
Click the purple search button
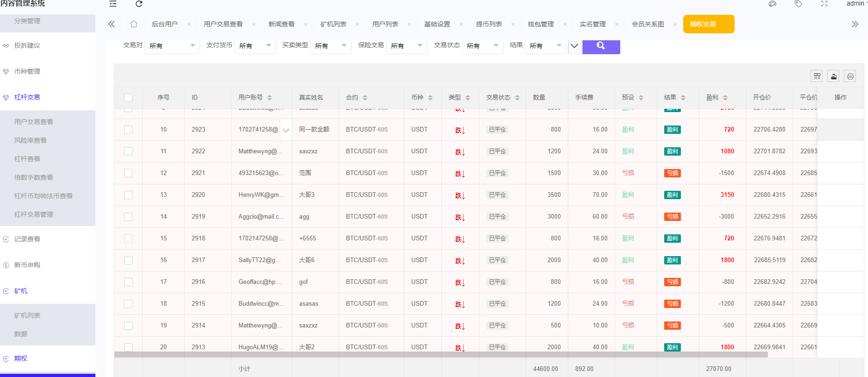coord(601,46)
